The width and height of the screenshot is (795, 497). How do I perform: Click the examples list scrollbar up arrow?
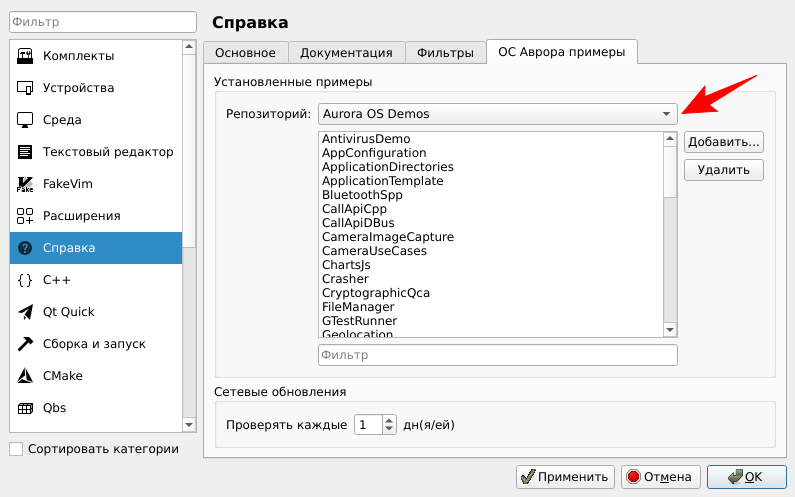(x=670, y=139)
